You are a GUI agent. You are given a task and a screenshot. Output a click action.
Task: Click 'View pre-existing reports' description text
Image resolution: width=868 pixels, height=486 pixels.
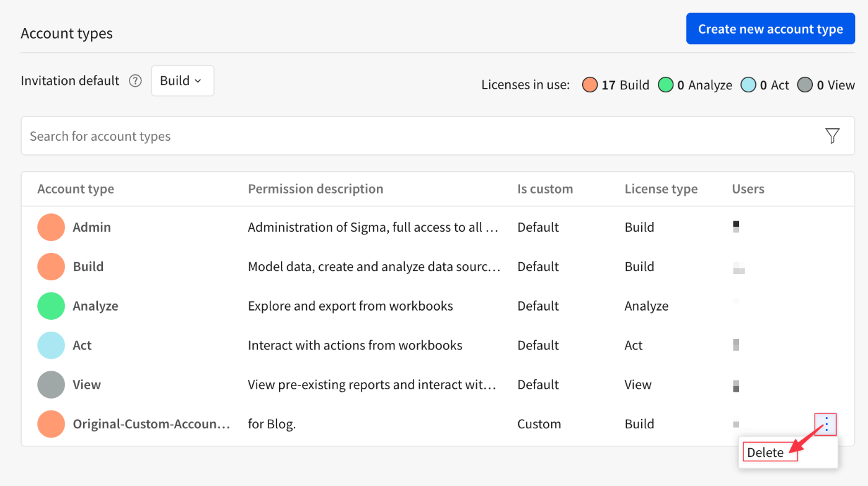click(372, 384)
